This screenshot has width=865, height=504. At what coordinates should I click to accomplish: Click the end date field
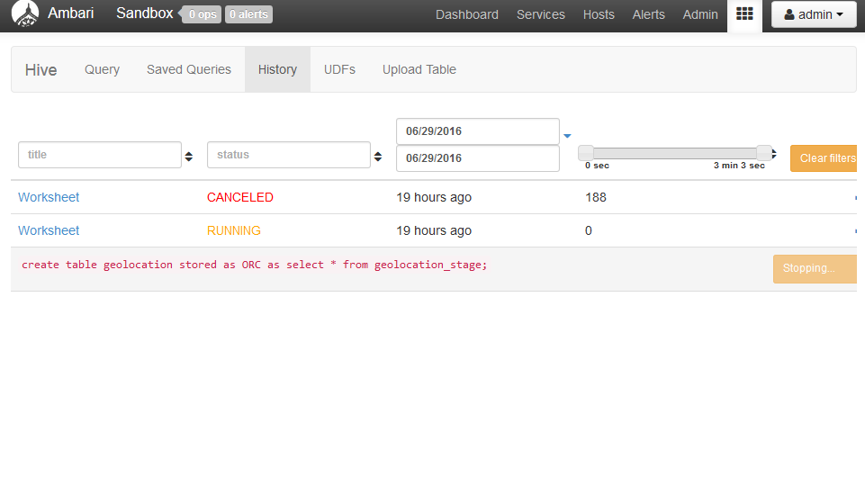tap(478, 158)
